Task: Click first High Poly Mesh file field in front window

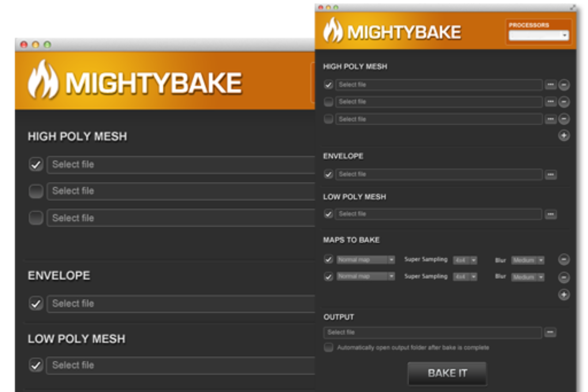Action: coord(439,85)
